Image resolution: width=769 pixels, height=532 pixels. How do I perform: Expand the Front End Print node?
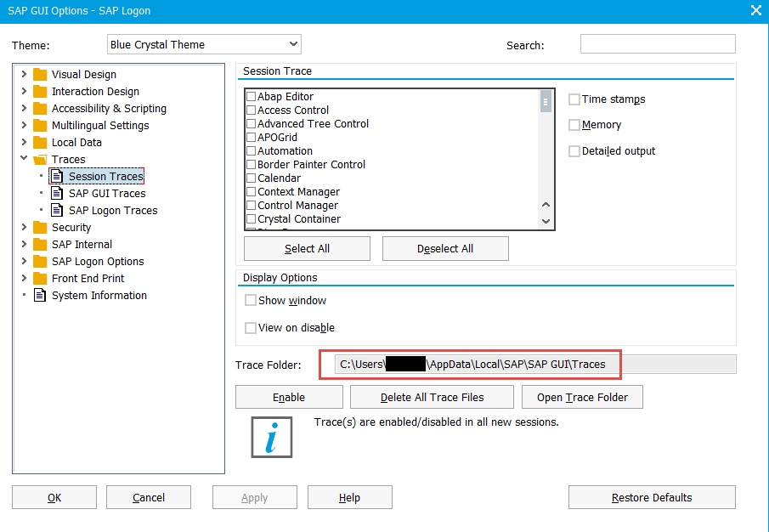pos(24,279)
